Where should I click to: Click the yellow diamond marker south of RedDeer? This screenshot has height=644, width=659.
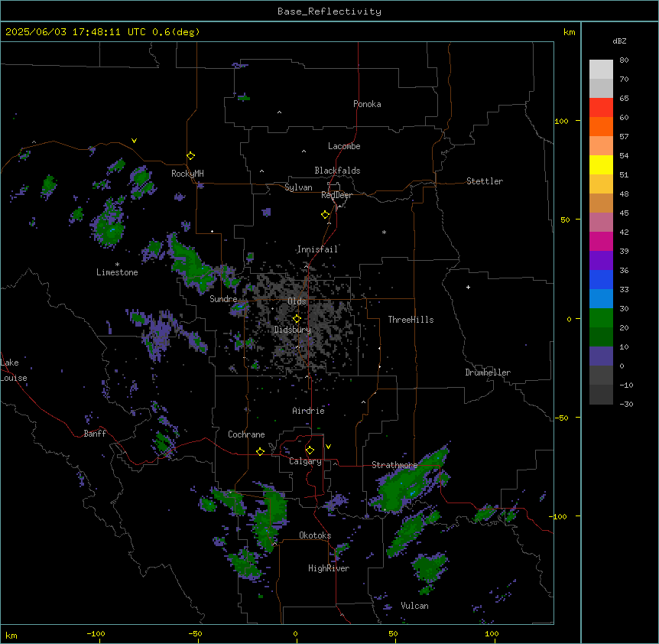click(326, 215)
